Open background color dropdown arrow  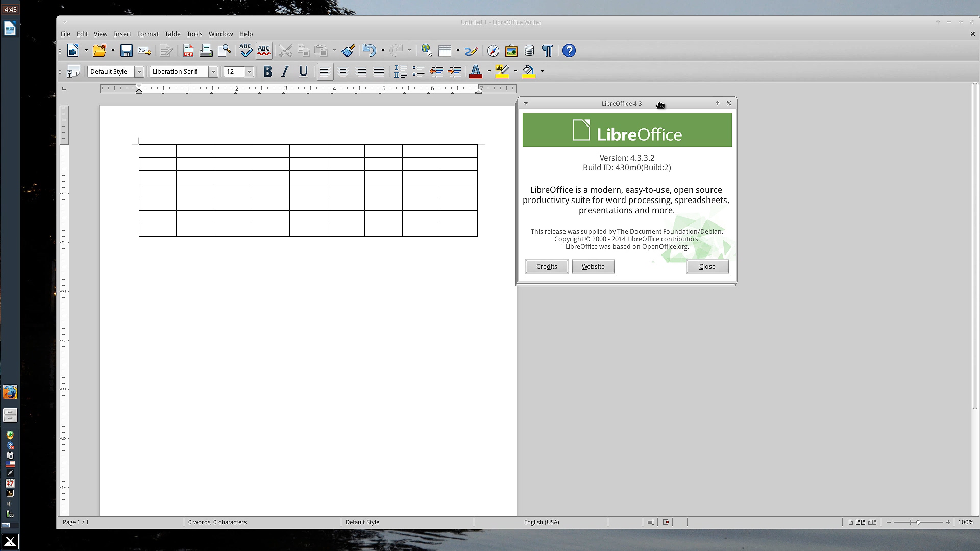[x=542, y=71]
